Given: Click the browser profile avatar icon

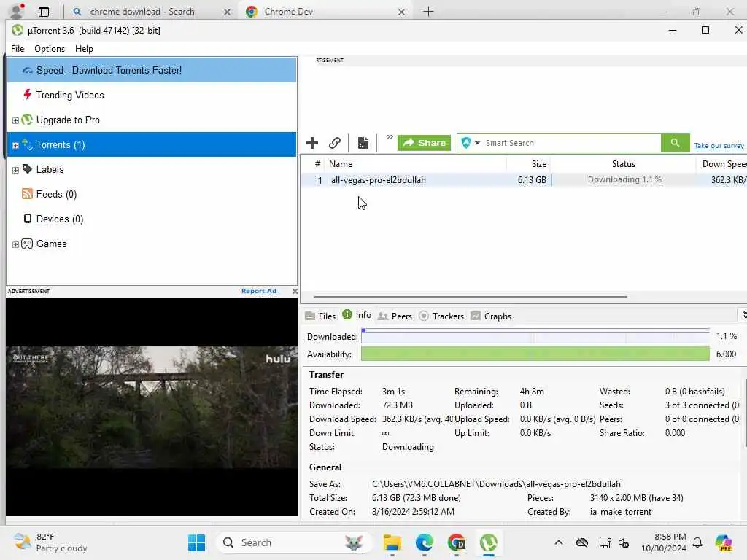Looking at the screenshot, I should (x=16, y=10).
